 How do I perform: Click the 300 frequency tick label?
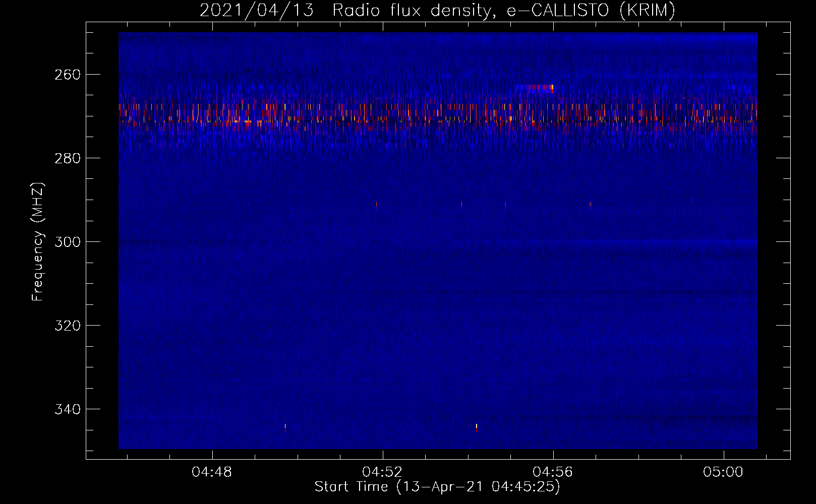pyautogui.click(x=67, y=242)
